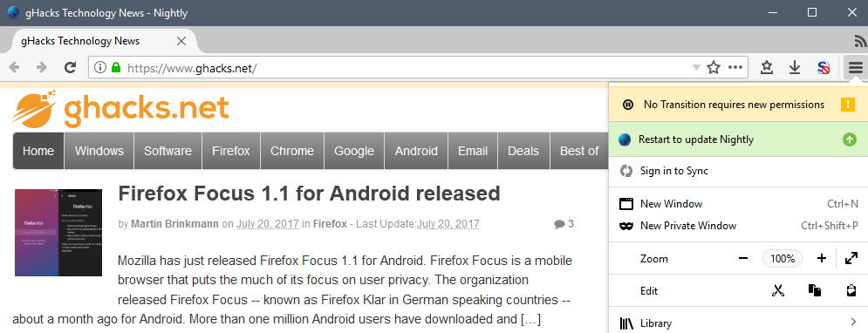Click Restart to update Nightly
This screenshot has height=333, width=868.
738,139
